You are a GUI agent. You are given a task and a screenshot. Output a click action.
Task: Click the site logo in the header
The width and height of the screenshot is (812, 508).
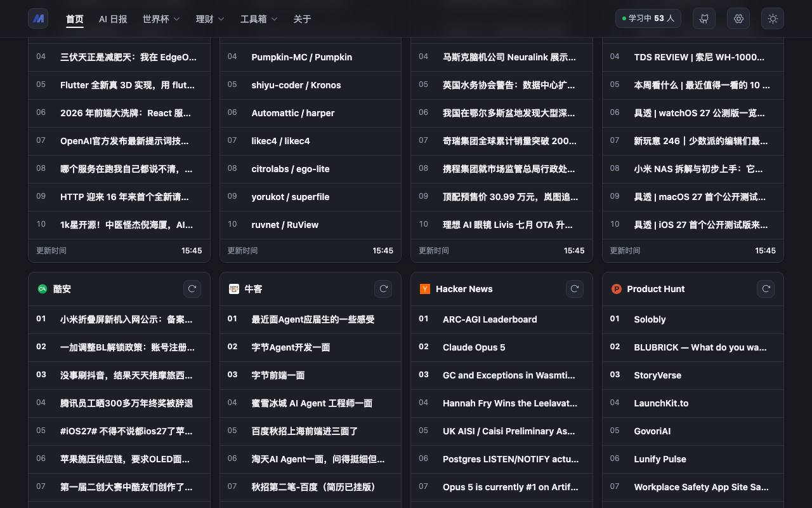coord(38,18)
